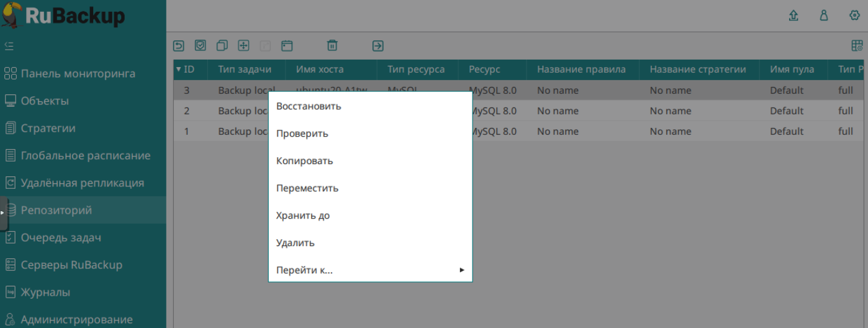Click the copy icon in the toolbar
Viewport: 868px width, 328px height.
coord(222,45)
